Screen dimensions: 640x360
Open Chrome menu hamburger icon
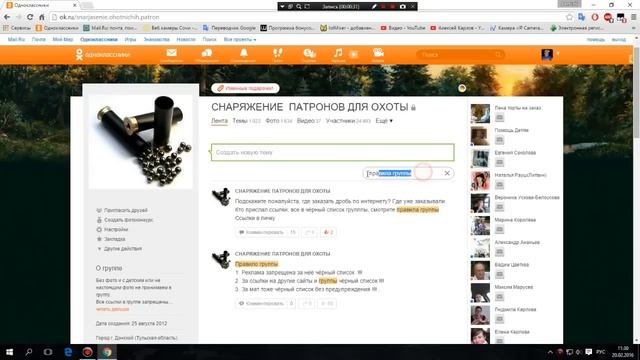click(634, 17)
